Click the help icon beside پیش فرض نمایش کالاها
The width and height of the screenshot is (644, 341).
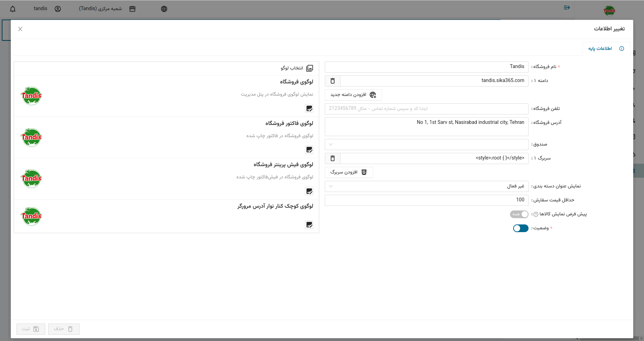click(x=536, y=214)
